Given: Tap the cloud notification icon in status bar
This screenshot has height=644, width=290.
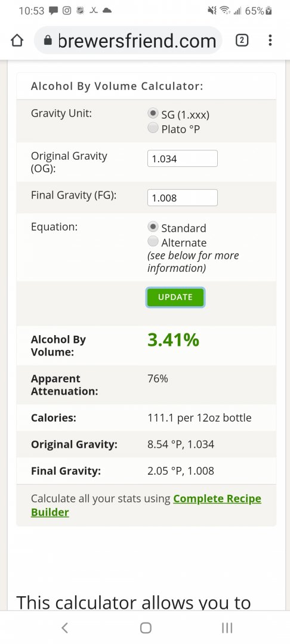Looking at the screenshot, I should pyautogui.click(x=107, y=11).
